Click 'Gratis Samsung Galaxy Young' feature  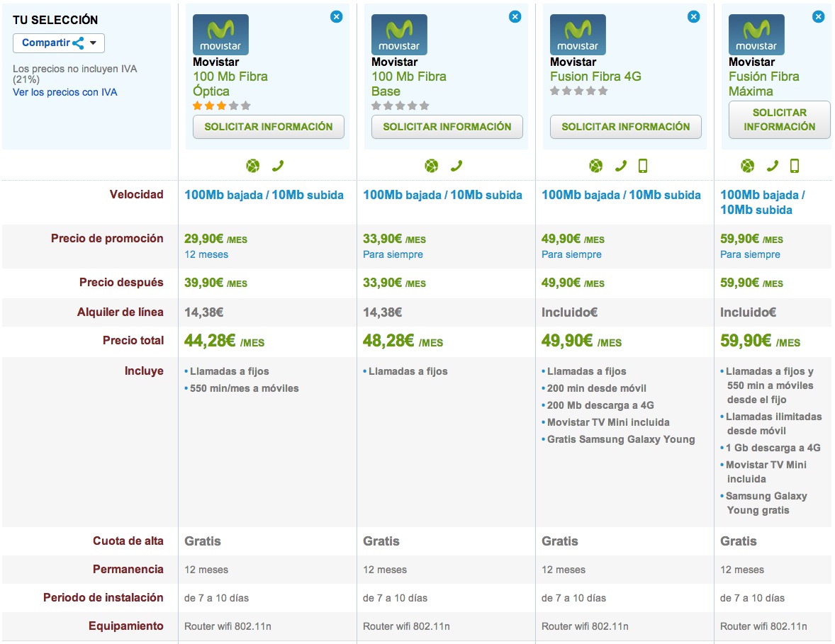pyautogui.click(x=620, y=440)
